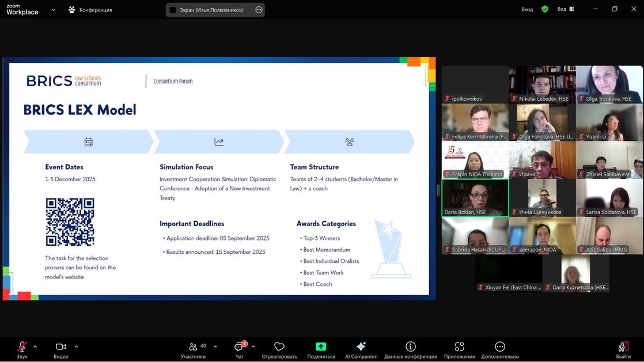Expand chat options arrow beside Чат

[253, 347]
